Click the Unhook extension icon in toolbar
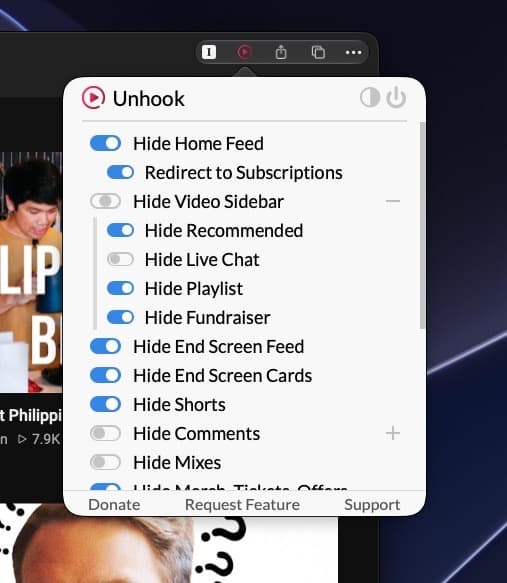The width and height of the screenshot is (507, 583). (244, 52)
